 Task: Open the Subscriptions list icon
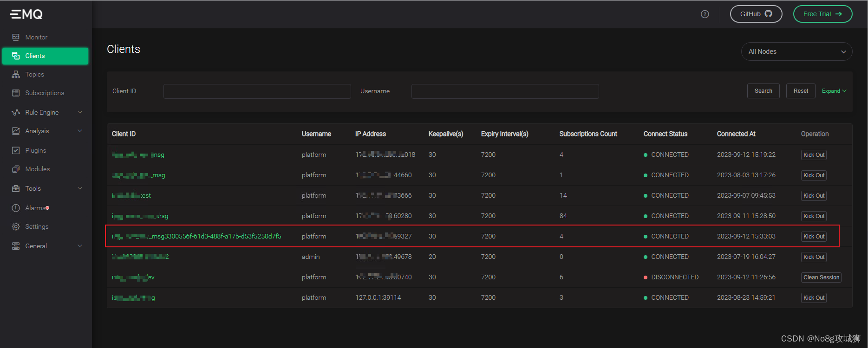click(x=16, y=93)
